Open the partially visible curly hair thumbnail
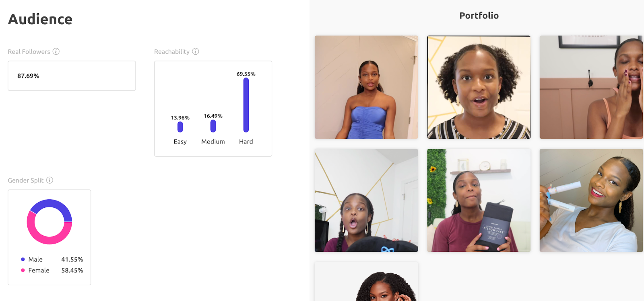644x301 pixels. pos(366,282)
